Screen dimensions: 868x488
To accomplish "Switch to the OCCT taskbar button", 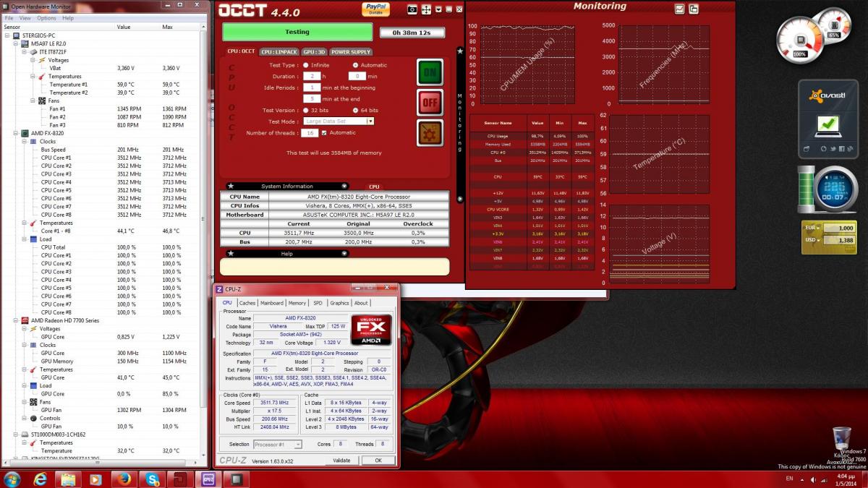I will tap(180, 479).
